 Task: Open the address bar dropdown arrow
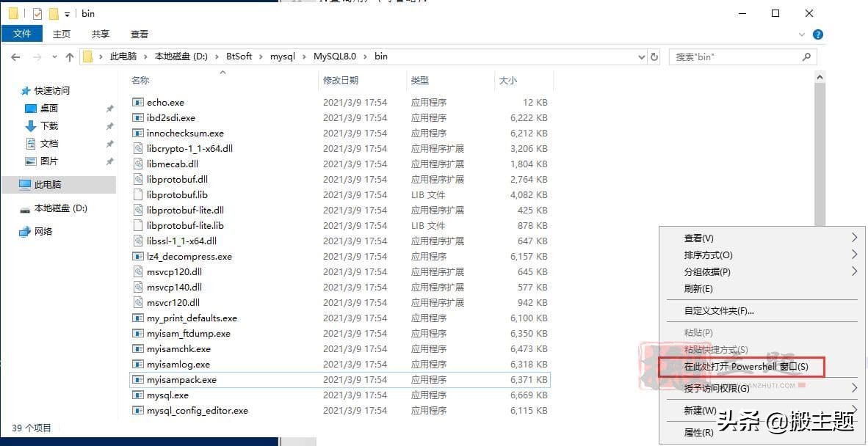click(x=642, y=56)
